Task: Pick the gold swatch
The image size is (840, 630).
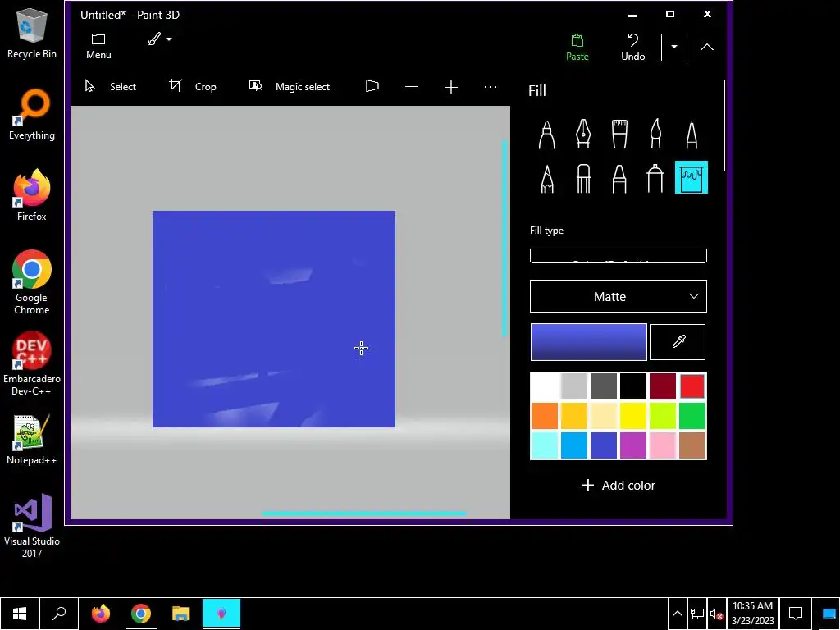Action: [574, 416]
